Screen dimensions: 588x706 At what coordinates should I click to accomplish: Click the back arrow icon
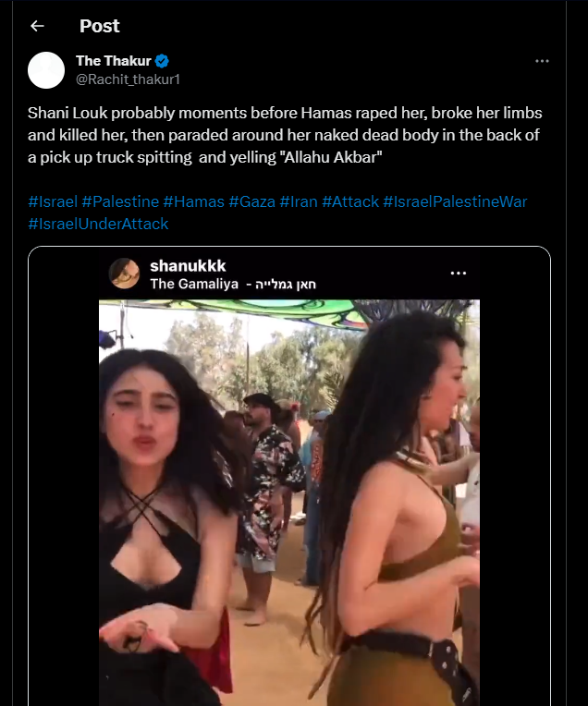(37, 26)
